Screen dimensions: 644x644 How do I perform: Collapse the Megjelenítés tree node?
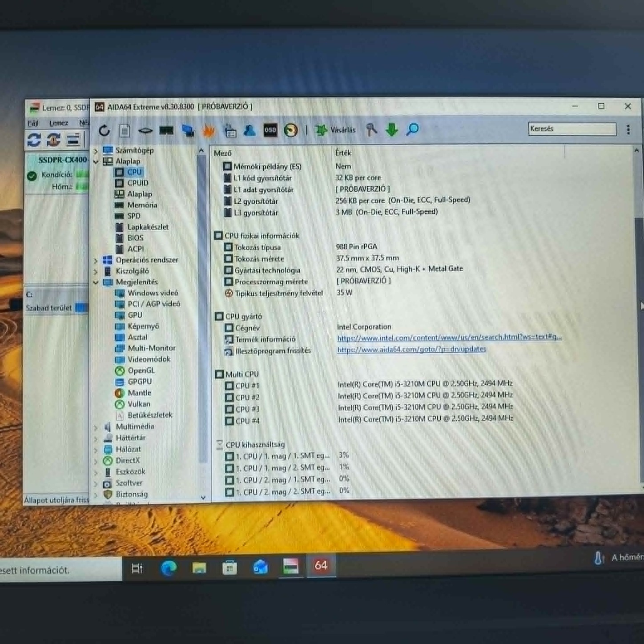coord(96,282)
